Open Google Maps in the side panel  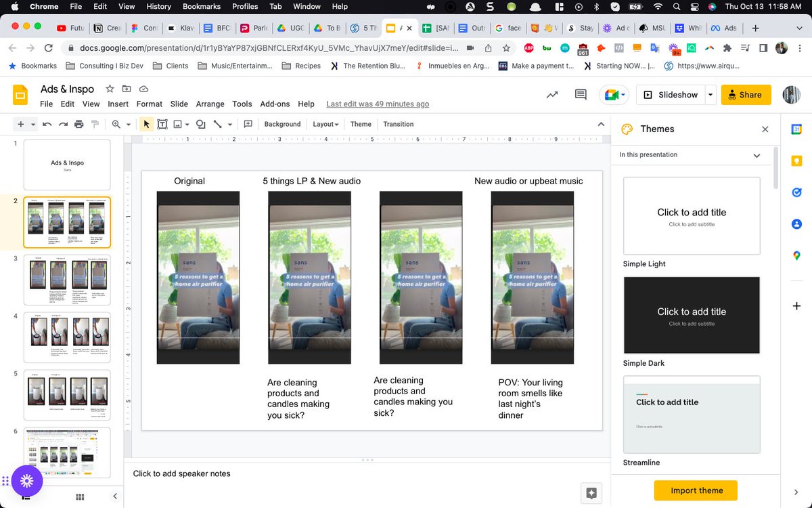[796, 255]
